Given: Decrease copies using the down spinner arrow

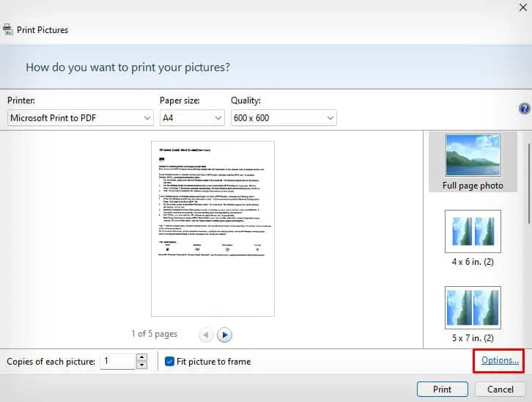Looking at the screenshot, I should point(141,365).
